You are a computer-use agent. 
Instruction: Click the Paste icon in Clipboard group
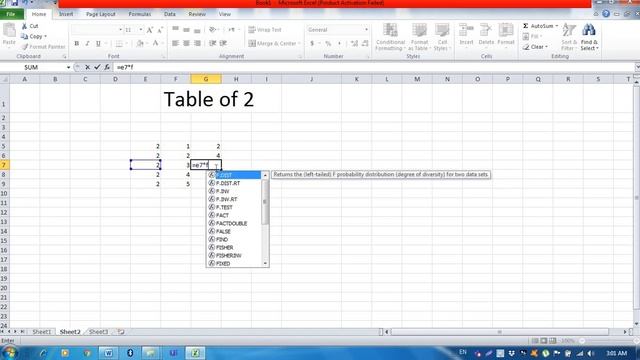coord(9,31)
